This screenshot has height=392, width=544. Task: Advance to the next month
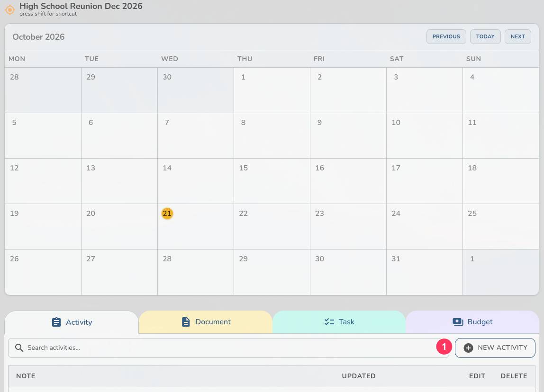[517, 36]
